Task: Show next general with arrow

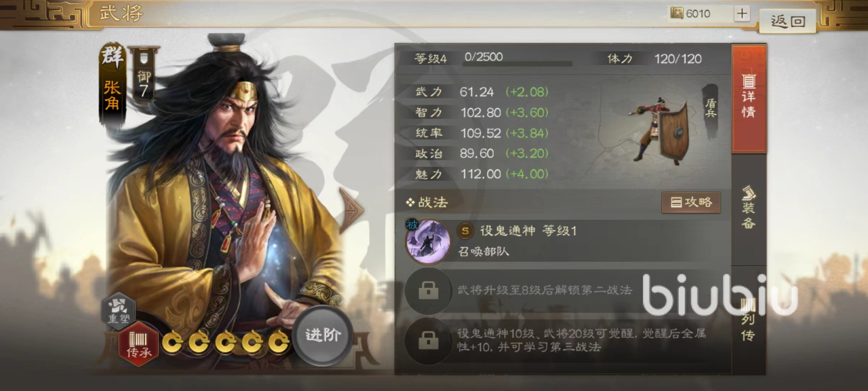Action: pyautogui.click(x=351, y=210)
